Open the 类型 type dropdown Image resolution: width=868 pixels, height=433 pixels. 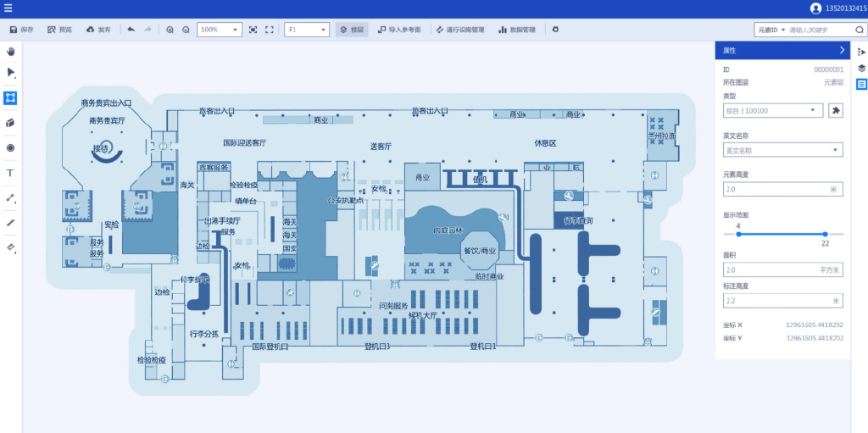[773, 110]
